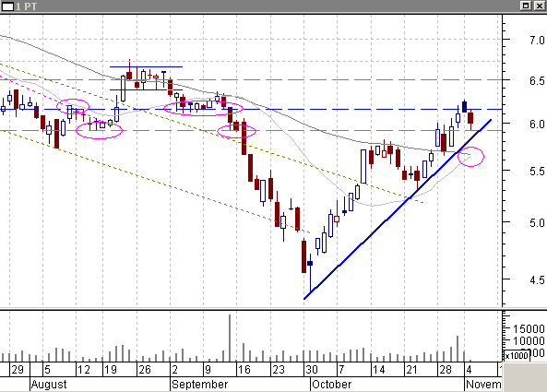The width and height of the screenshot is (547, 392).
Task: Click the partially shown 'Novem' month label
Action: pos(483,385)
